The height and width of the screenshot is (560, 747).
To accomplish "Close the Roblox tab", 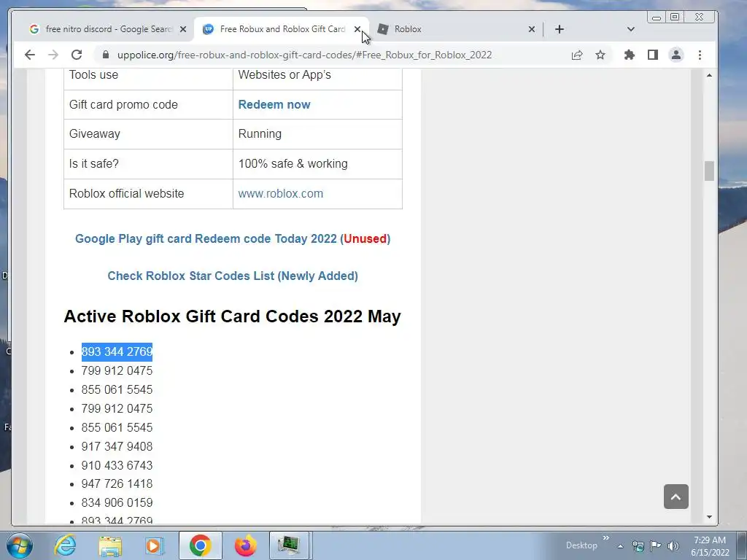I will 532,29.
